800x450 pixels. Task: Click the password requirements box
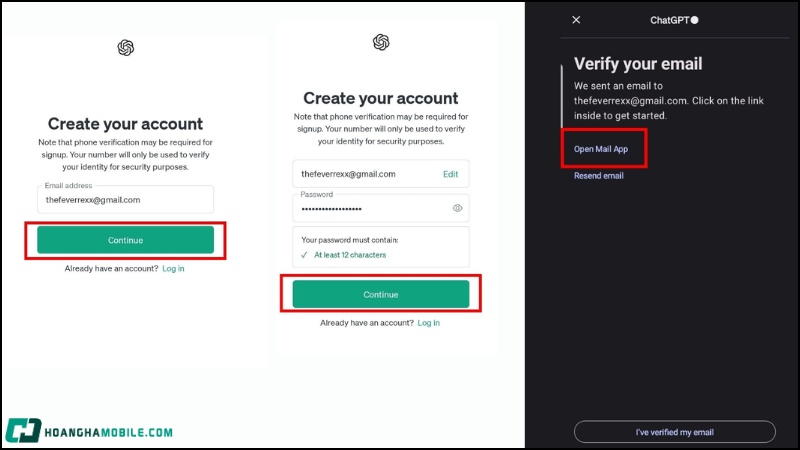pyautogui.click(x=380, y=247)
